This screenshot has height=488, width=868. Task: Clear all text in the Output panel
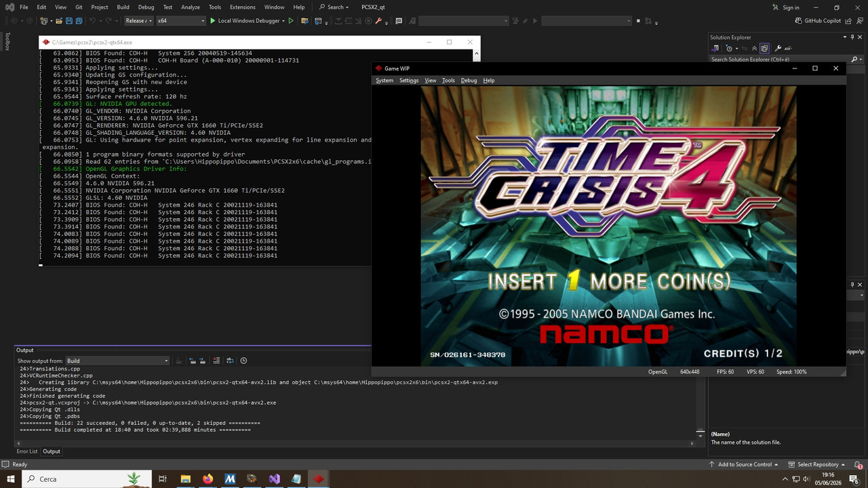216,361
